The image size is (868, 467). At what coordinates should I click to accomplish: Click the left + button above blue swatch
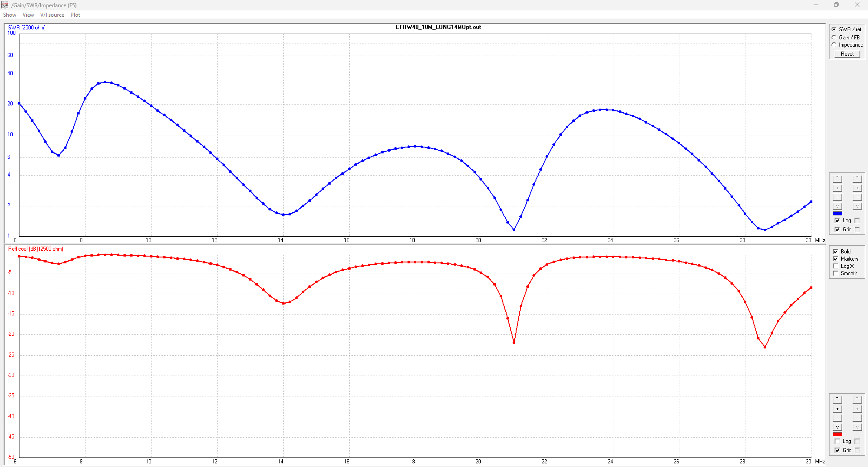837,188
